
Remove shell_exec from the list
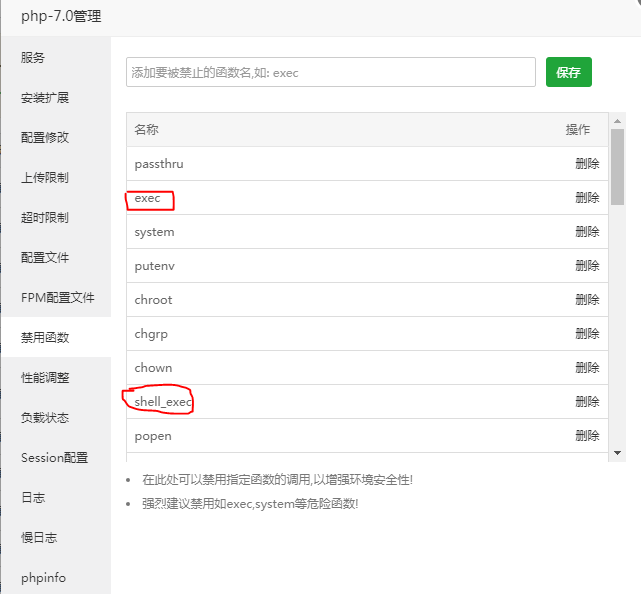click(x=587, y=402)
